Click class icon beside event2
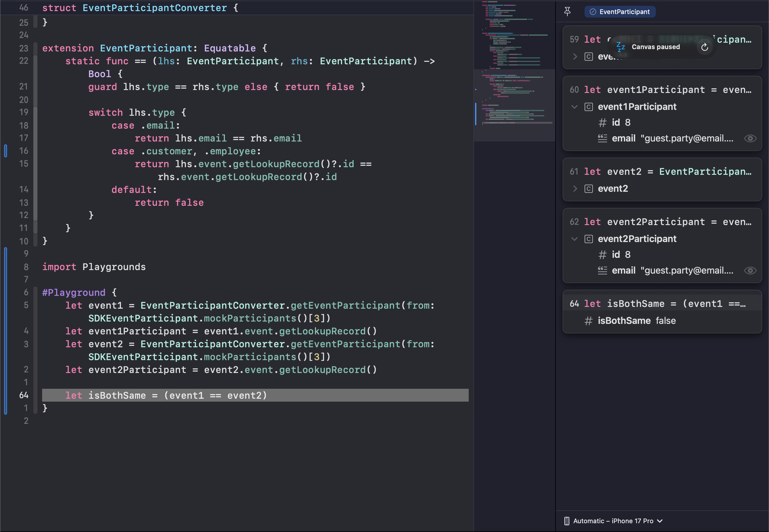 coord(588,189)
